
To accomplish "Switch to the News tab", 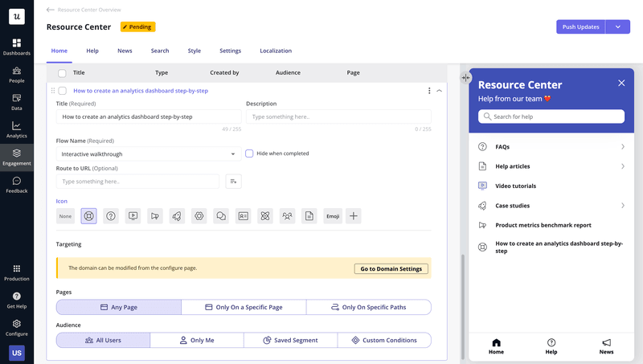I will (x=125, y=51).
